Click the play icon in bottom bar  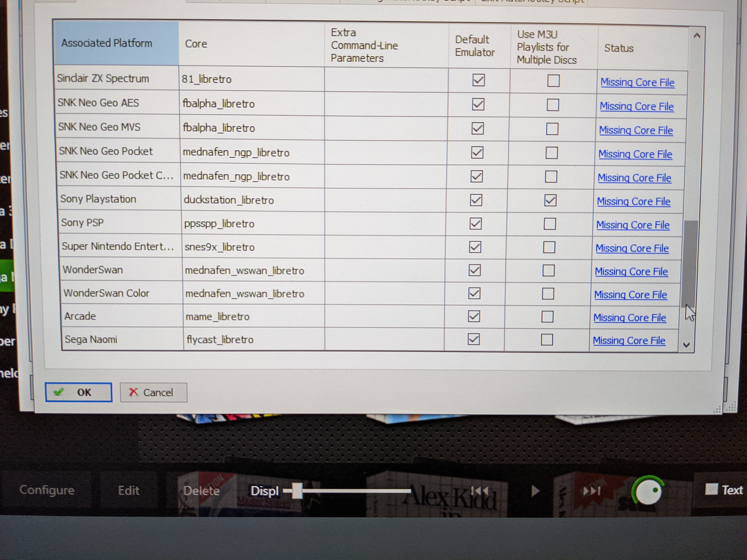click(535, 491)
